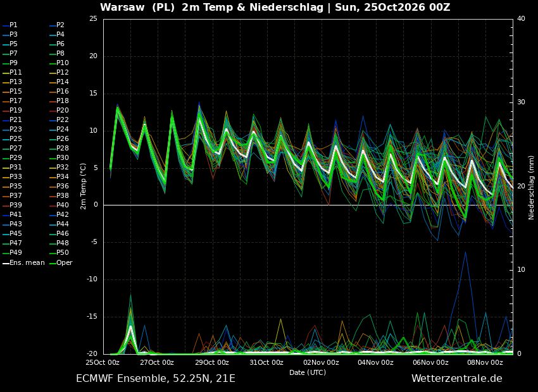Click legend entry P10
Screen dimensions: 538x392
(x=59, y=63)
